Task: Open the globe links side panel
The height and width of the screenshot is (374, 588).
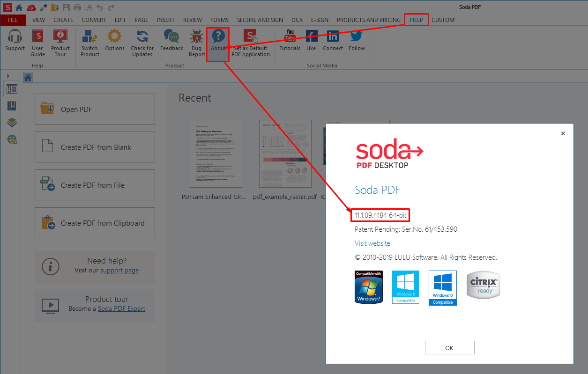Action: click(x=12, y=139)
